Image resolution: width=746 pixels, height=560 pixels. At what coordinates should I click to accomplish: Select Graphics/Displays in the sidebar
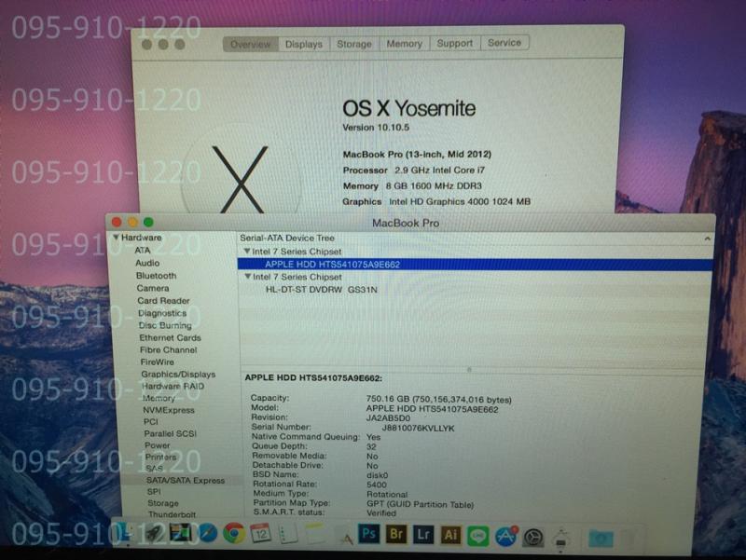tap(177, 375)
